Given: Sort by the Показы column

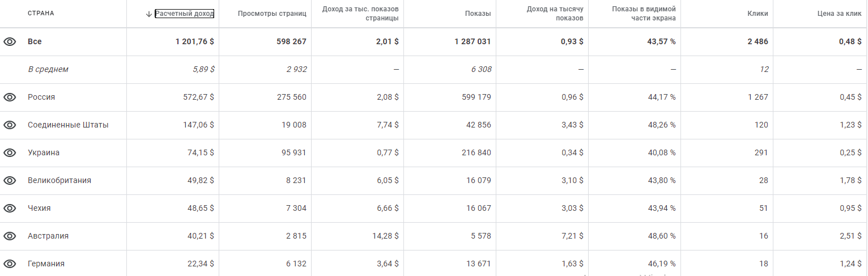Looking at the screenshot, I should click(x=478, y=14).
